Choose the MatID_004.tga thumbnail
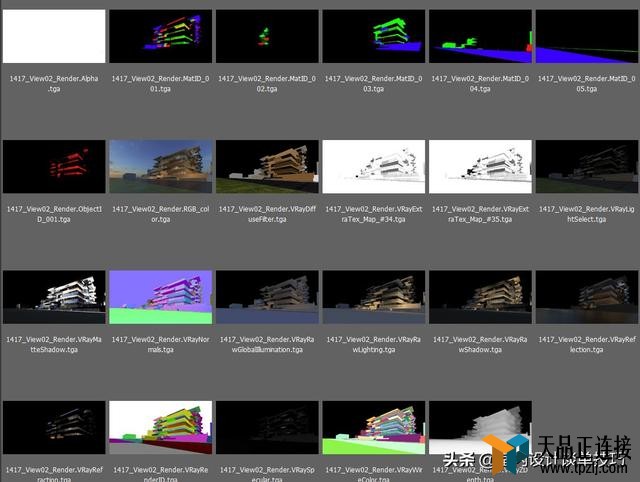This screenshot has height=482, width=640. [x=480, y=36]
